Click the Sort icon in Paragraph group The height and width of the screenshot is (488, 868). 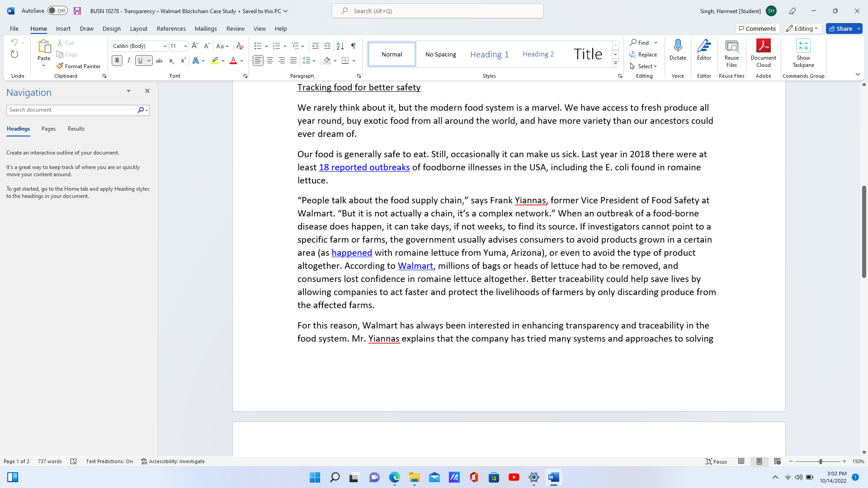[x=340, y=46]
